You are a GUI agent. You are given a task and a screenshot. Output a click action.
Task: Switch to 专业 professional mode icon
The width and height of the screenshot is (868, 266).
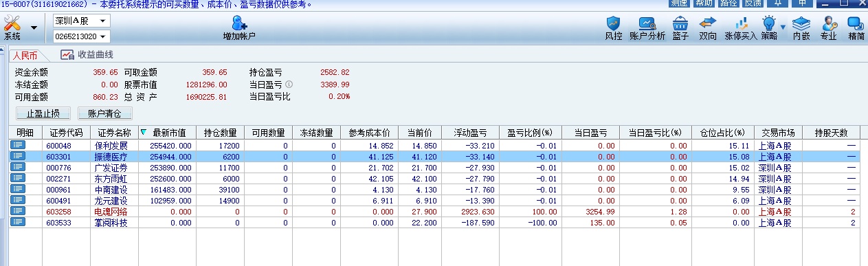coord(830,23)
